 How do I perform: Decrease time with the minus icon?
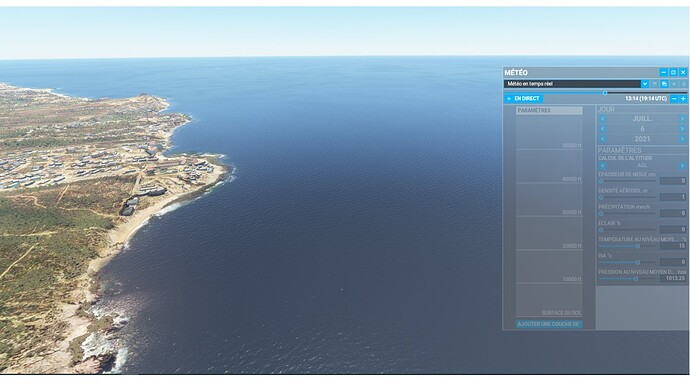674,99
